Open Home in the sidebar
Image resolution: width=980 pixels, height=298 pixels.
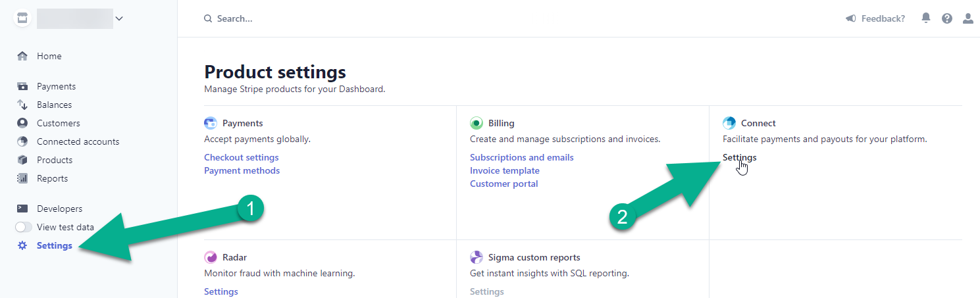tap(49, 56)
